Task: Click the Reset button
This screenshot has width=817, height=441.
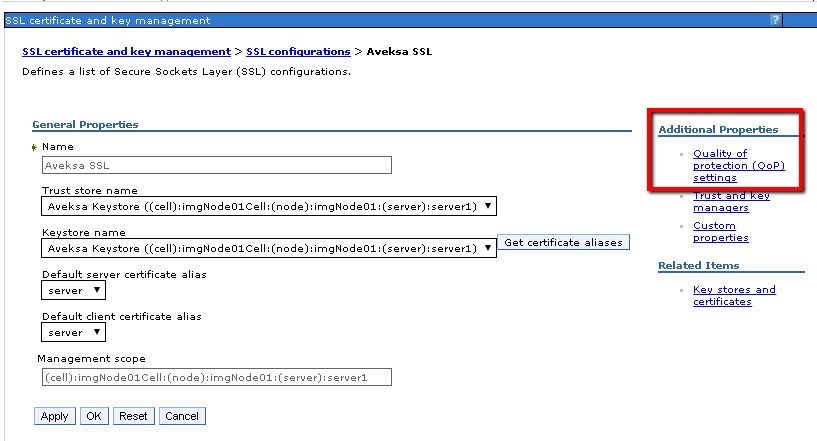Action: pyautogui.click(x=133, y=416)
